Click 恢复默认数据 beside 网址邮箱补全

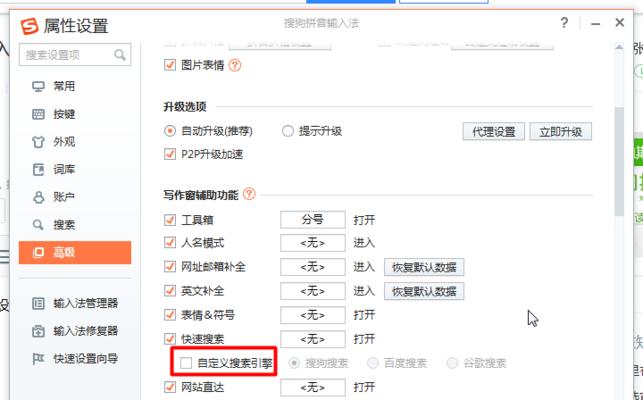coord(424,267)
